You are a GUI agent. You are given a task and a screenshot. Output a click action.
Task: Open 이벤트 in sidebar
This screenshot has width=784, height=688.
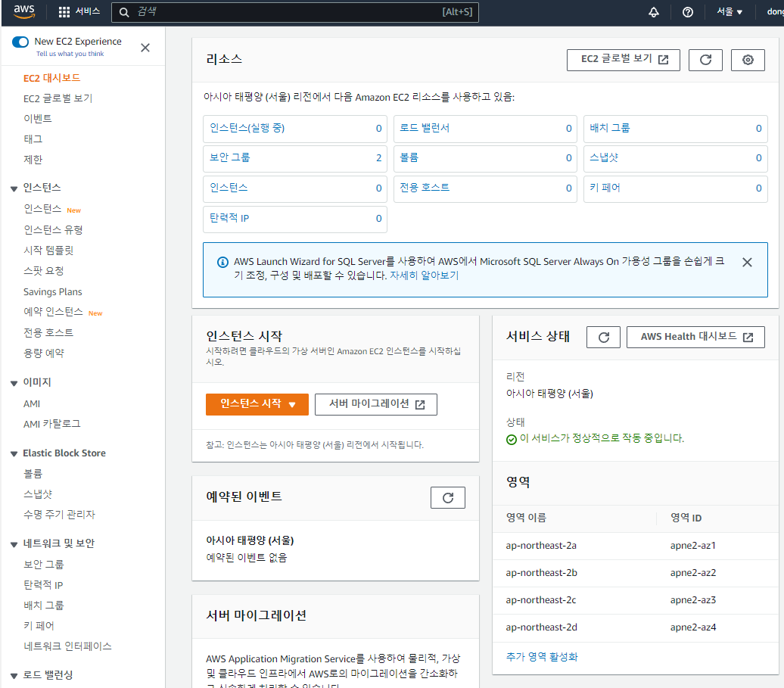pos(38,119)
